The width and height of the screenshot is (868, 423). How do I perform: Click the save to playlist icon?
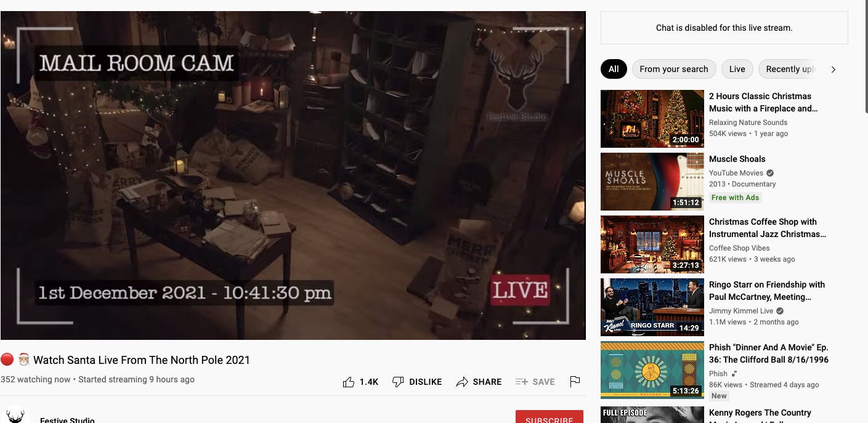pos(521,382)
